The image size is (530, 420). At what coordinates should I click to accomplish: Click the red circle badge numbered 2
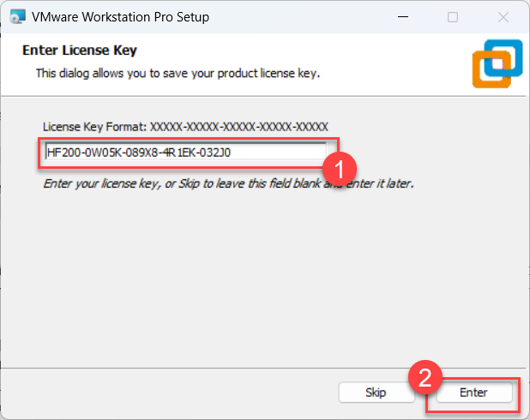425,377
